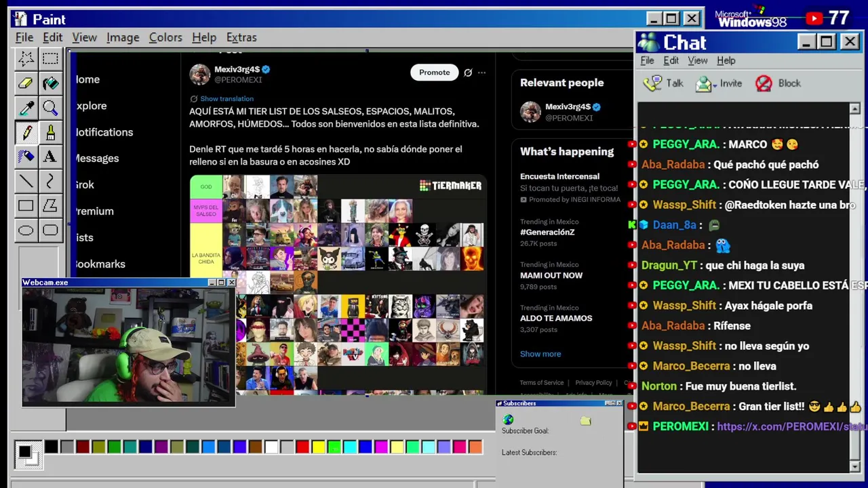This screenshot has width=868, height=488.
Task: Open the Help menu in Chat window
Action: [x=726, y=60]
